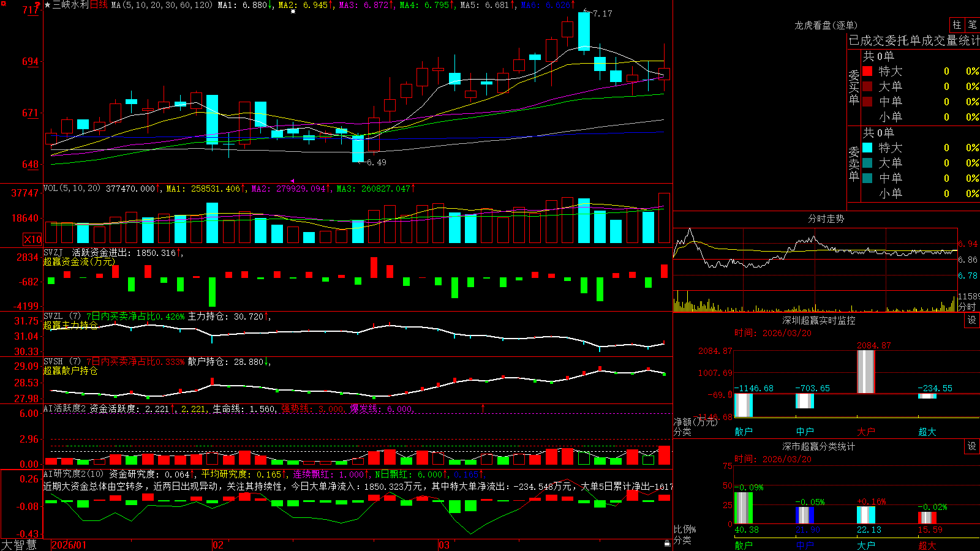Click the 分时走势 panel title
The image size is (980, 551).
click(x=826, y=219)
